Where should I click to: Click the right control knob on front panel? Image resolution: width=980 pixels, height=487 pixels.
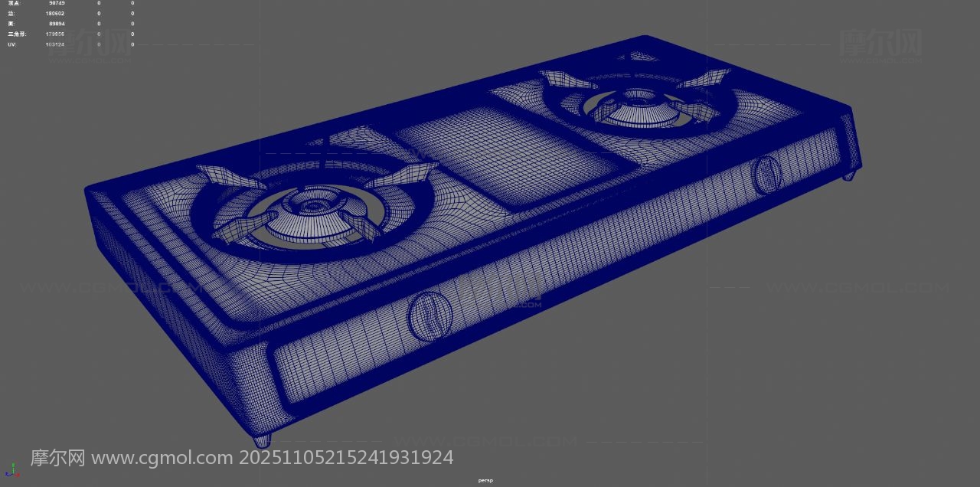pyautogui.click(x=766, y=175)
